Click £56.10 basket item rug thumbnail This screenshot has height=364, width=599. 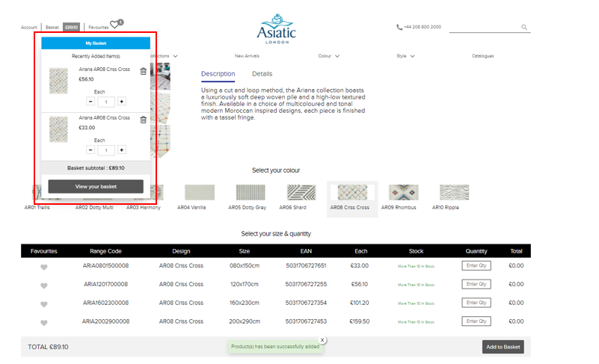tap(58, 81)
